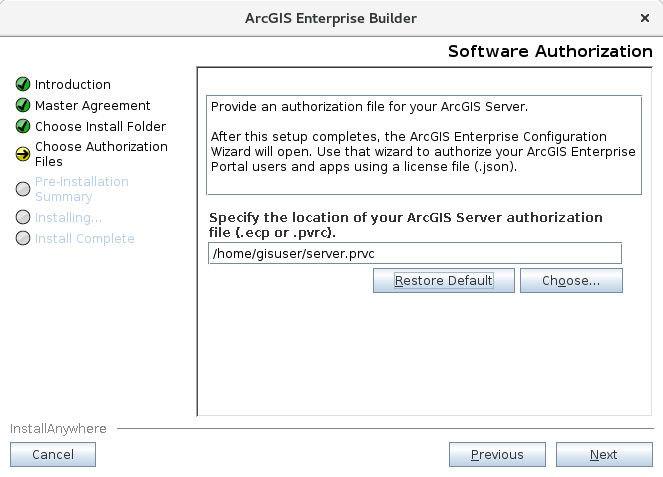The image size is (663, 477).
Task: Proceed by clicking Next
Action: [x=603, y=455]
